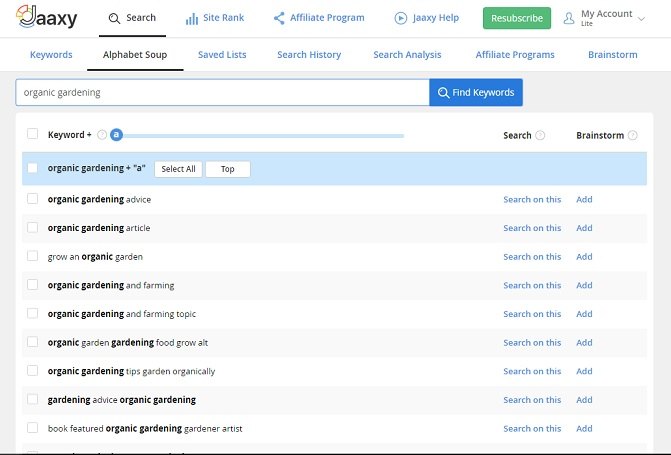Add organic gardening advice to Brainstorm
The width and height of the screenshot is (671, 455).
click(584, 199)
